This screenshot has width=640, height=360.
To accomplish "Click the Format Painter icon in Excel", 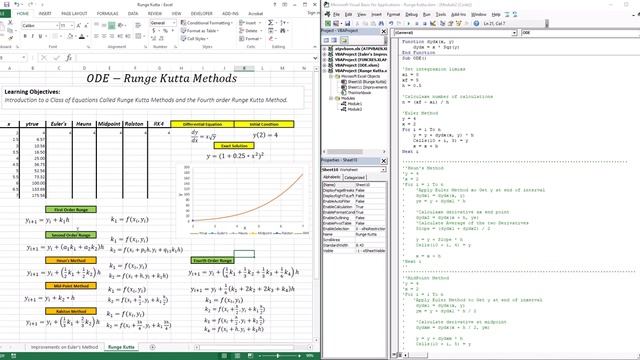I will [x=10, y=38].
